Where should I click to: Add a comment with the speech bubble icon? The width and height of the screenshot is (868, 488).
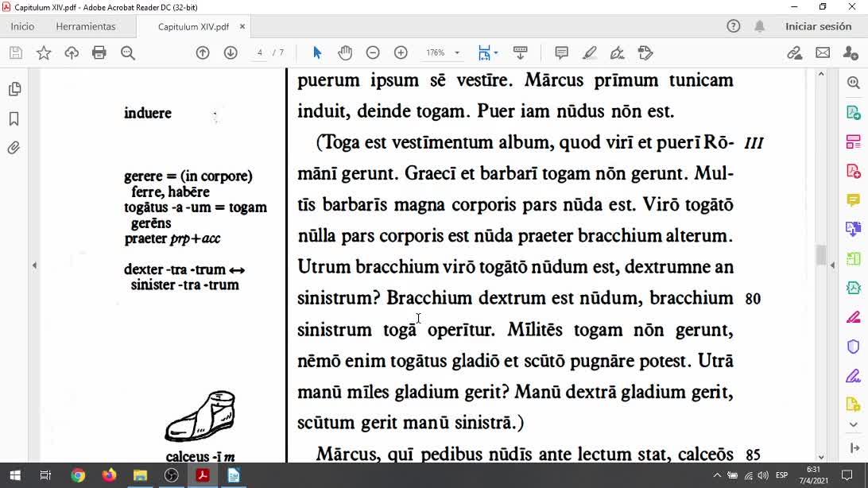[561, 52]
